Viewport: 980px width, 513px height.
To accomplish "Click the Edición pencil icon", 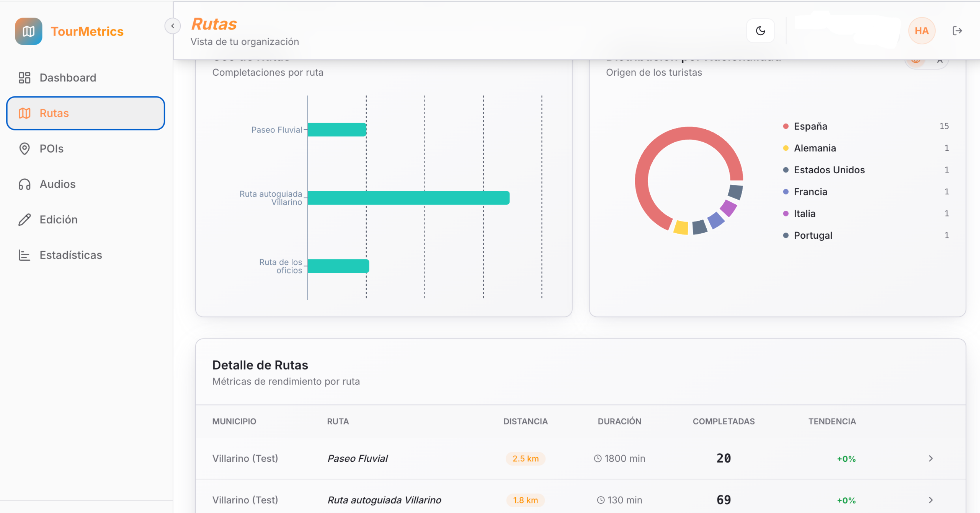I will [x=24, y=220].
